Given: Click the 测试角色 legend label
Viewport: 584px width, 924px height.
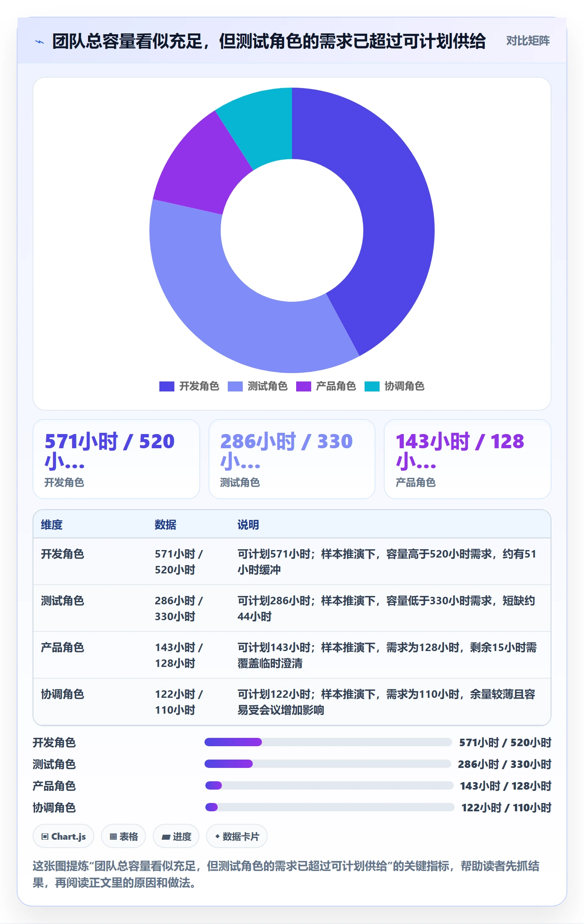Looking at the screenshot, I should point(267,386).
